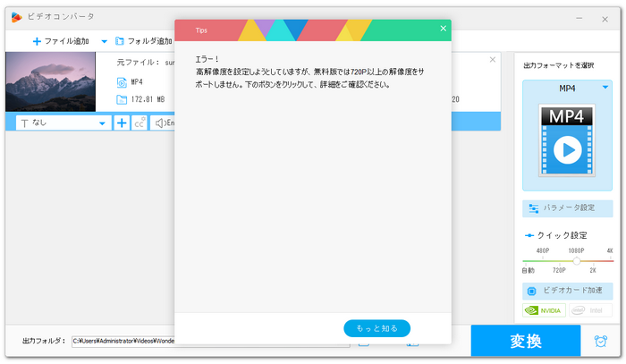This screenshot has height=364, width=626.
Task: Open the alarm clock schedule icon
Action: coord(601,341)
